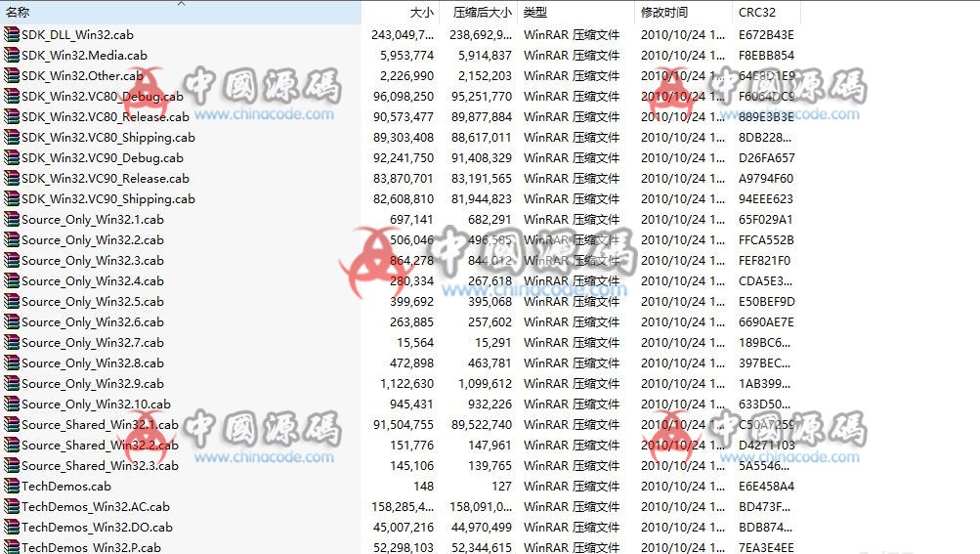Click the archive icon for SDK_Win32.VC90_Shipping.cab
Screen dimensions: 980x554
[x=12, y=199]
